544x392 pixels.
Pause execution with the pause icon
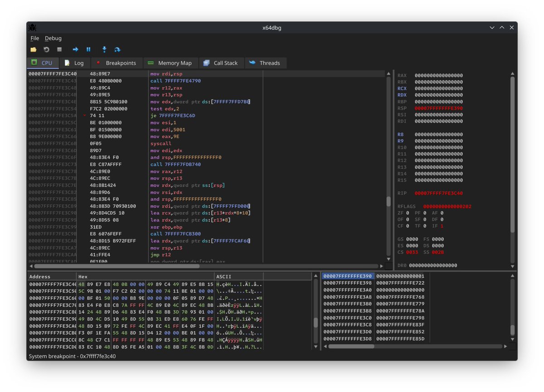pos(88,49)
